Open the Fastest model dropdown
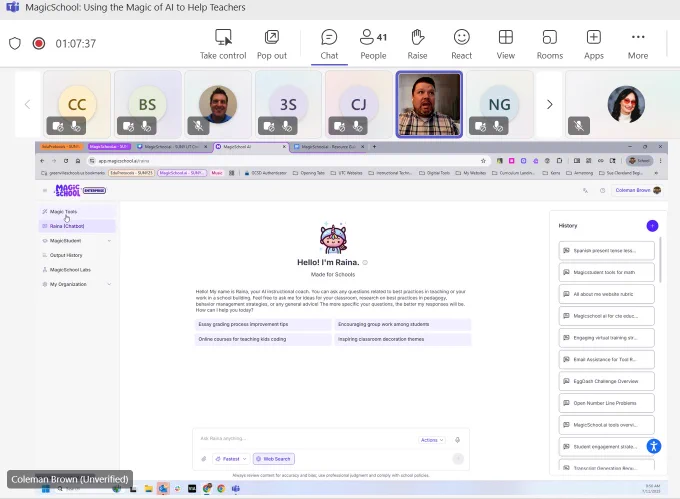This screenshot has width=680, height=499. (231, 459)
